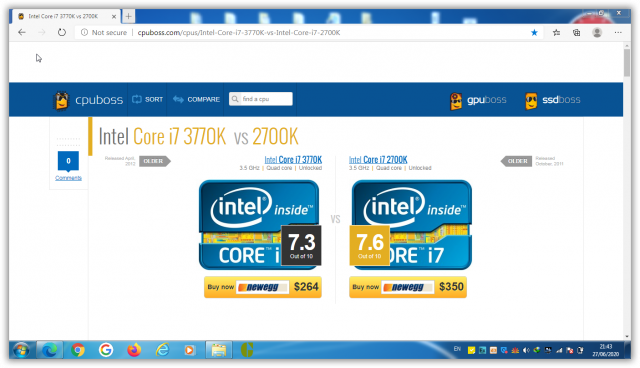The width and height of the screenshot is (640, 368).
Task: Open the Google app in taskbar
Action: pos(106,350)
